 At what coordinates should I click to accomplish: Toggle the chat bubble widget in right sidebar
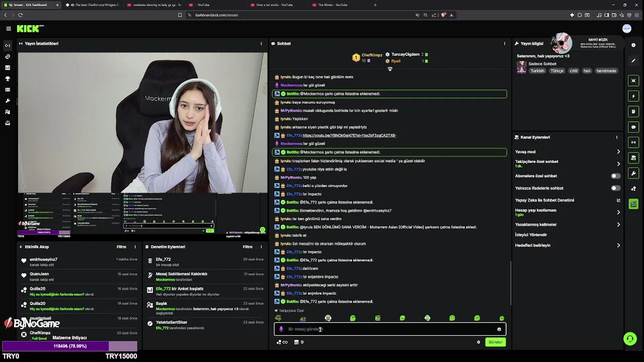[x=634, y=127]
